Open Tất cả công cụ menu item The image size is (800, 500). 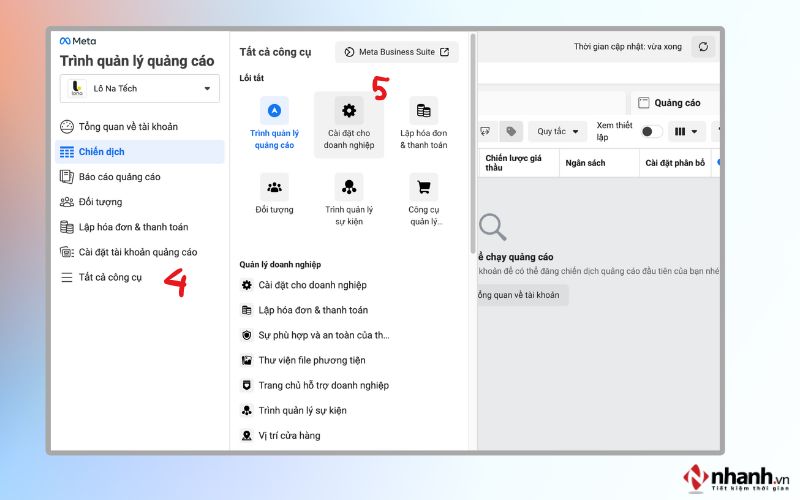(110, 277)
